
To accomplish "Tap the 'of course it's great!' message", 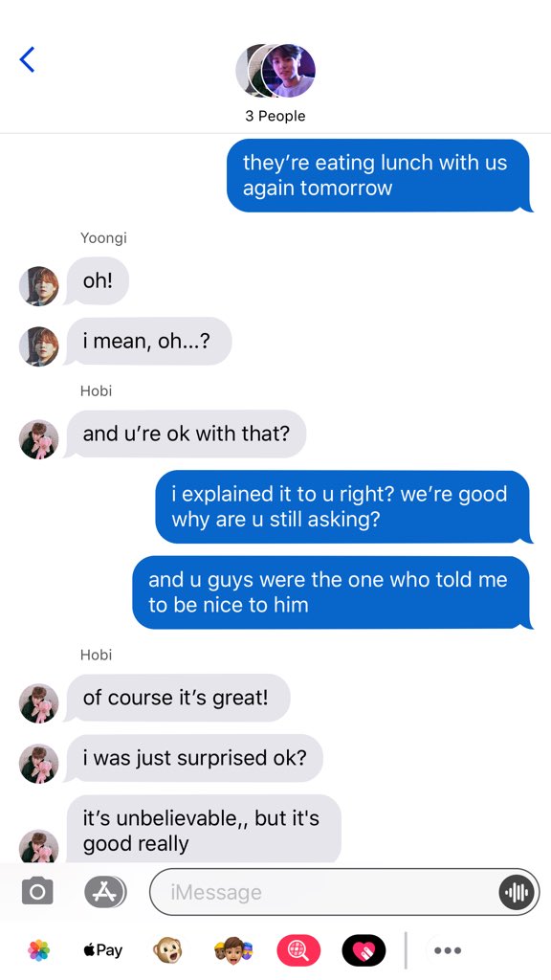I will [x=177, y=698].
